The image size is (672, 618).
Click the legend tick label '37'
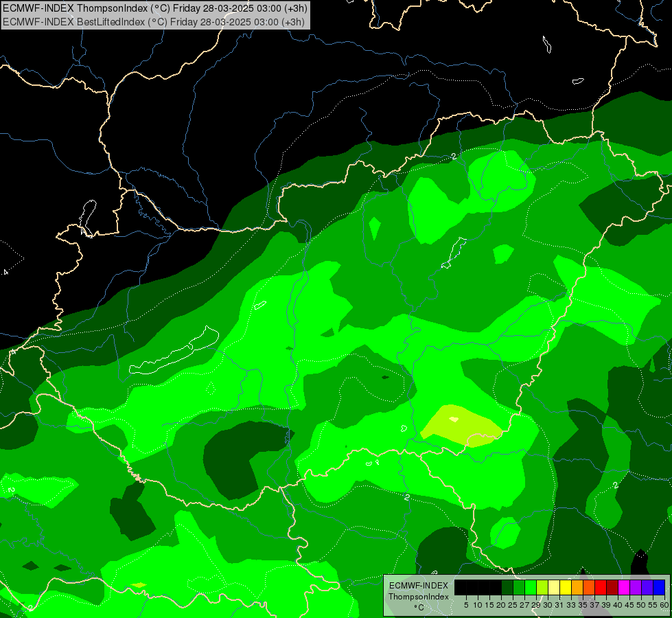[x=595, y=605]
